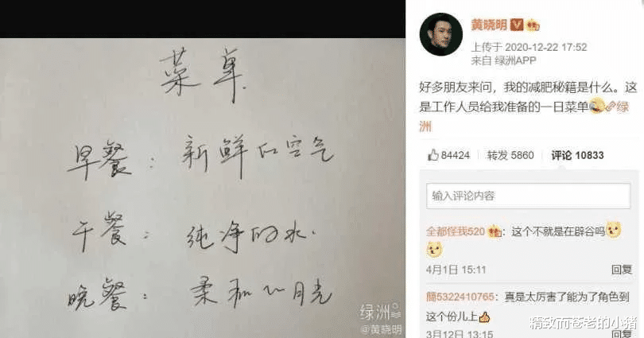The width and height of the screenshot is (644, 338).
Task: Click the membership badge beside verified icon
Action: click(x=533, y=25)
